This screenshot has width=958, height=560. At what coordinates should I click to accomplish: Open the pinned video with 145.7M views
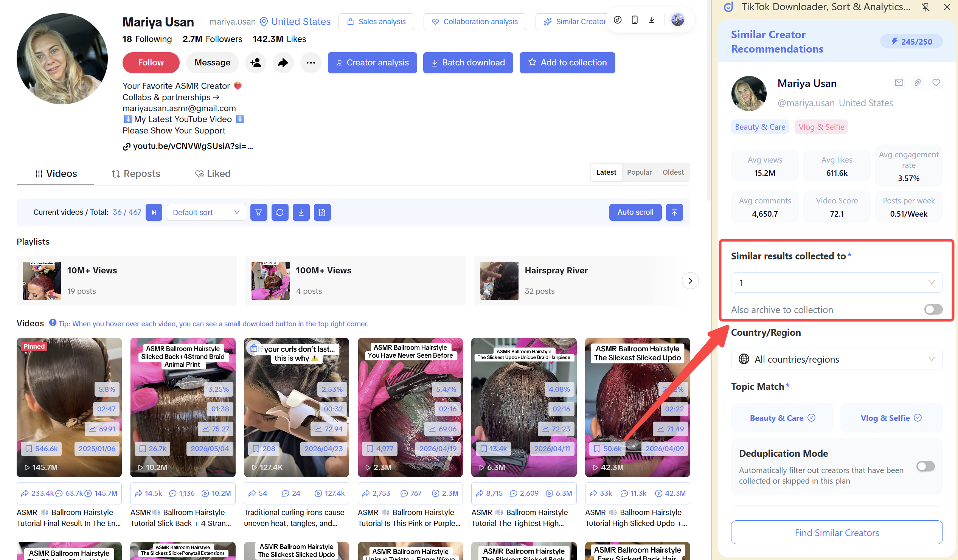coord(69,407)
